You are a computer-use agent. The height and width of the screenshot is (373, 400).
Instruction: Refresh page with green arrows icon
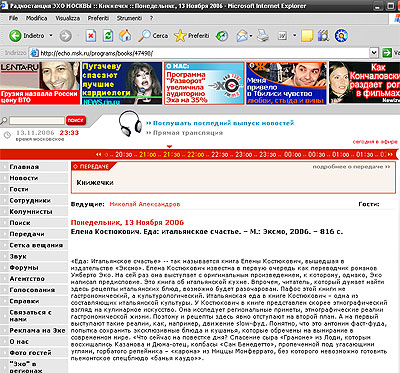108,36
